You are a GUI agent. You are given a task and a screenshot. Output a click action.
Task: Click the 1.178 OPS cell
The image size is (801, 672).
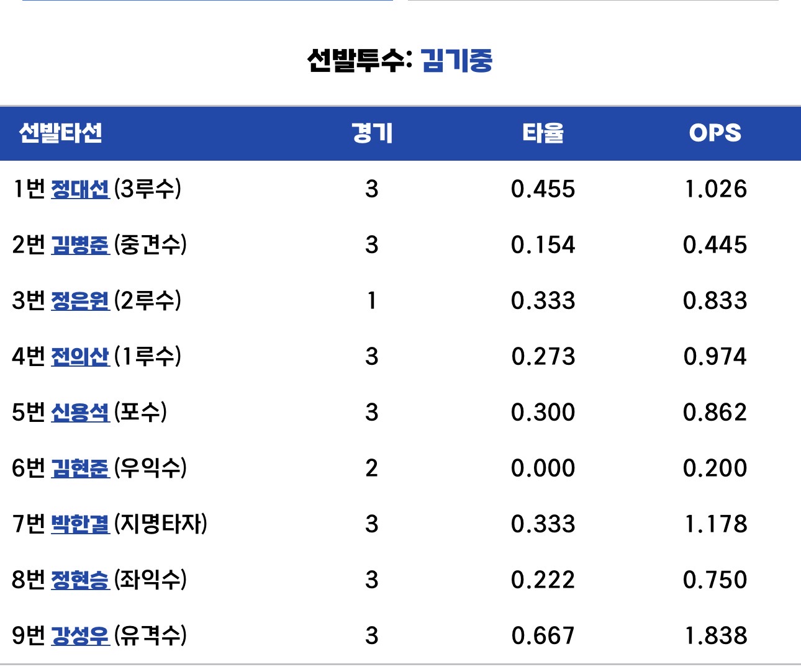(x=715, y=524)
